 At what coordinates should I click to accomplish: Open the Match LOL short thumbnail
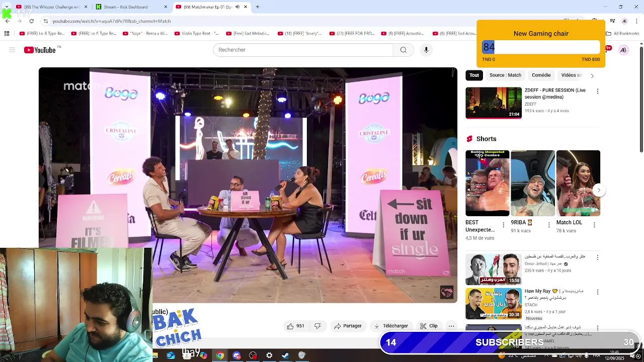point(578,183)
